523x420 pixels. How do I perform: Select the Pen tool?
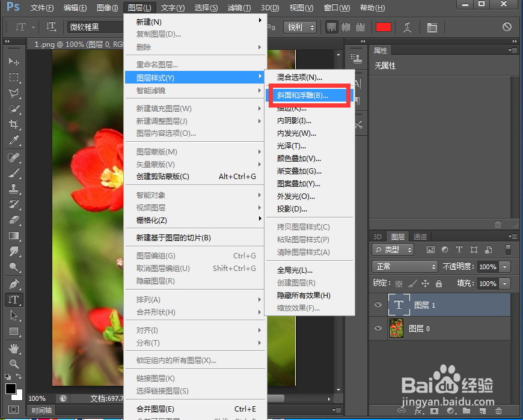point(14,284)
